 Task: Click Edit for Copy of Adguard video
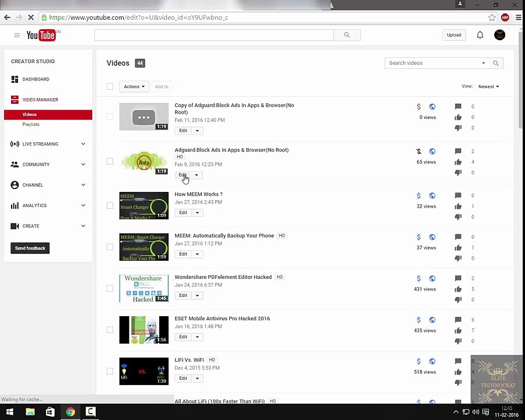[183, 131]
